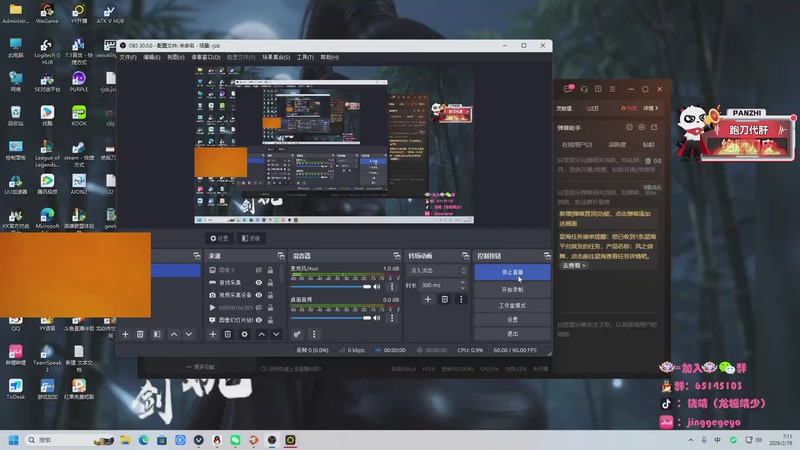Toggle lock on the 游戏采集 source
Viewport: 800px width, 450px height.
point(270,282)
